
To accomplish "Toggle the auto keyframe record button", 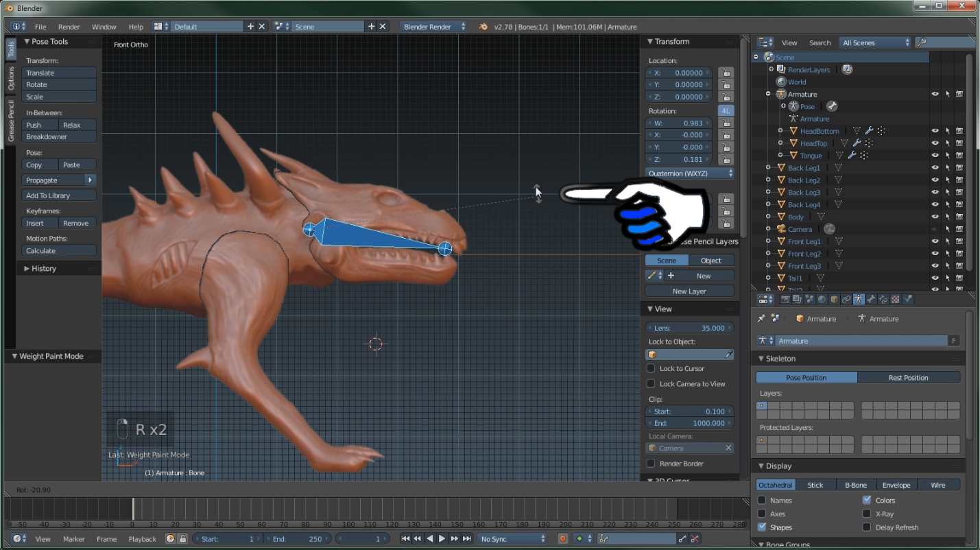I will click(563, 539).
